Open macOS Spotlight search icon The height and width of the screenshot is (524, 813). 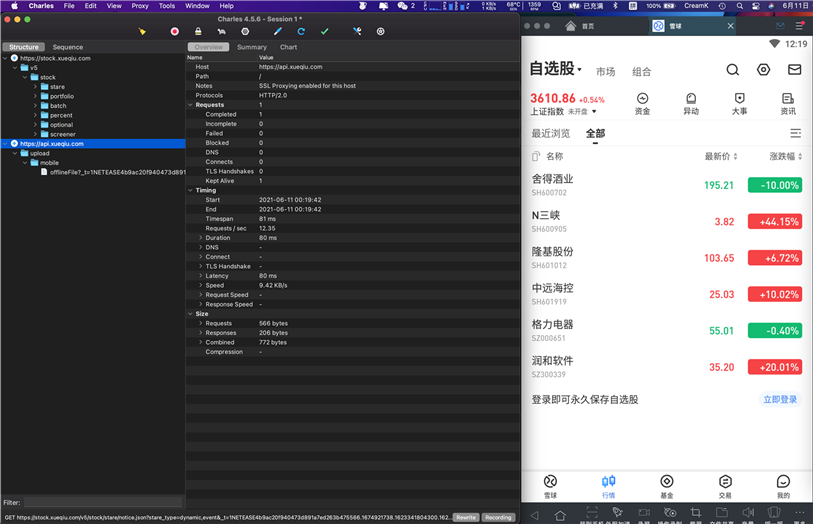coord(740,6)
